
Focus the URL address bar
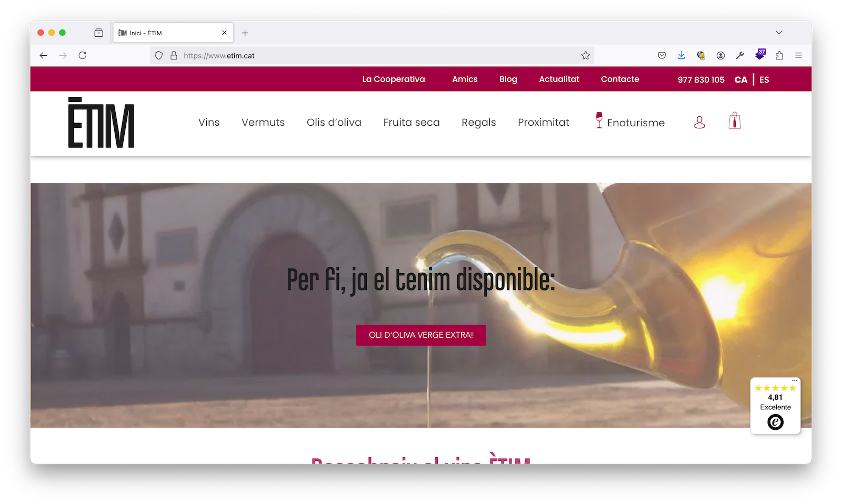click(x=368, y=56)
